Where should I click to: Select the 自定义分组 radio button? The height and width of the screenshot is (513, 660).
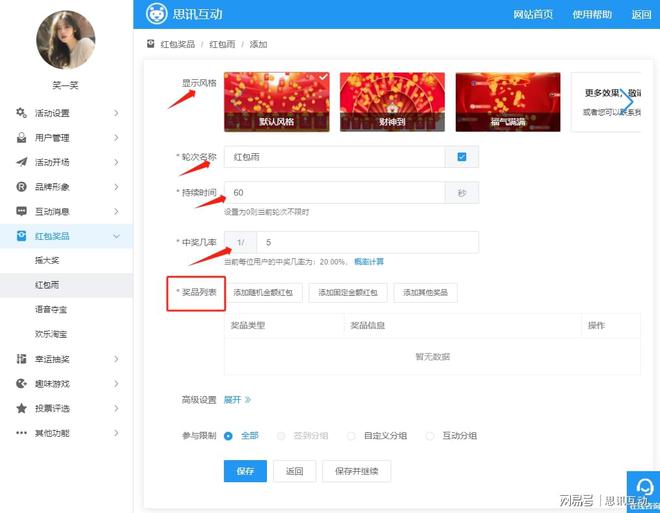coord(351,436)
